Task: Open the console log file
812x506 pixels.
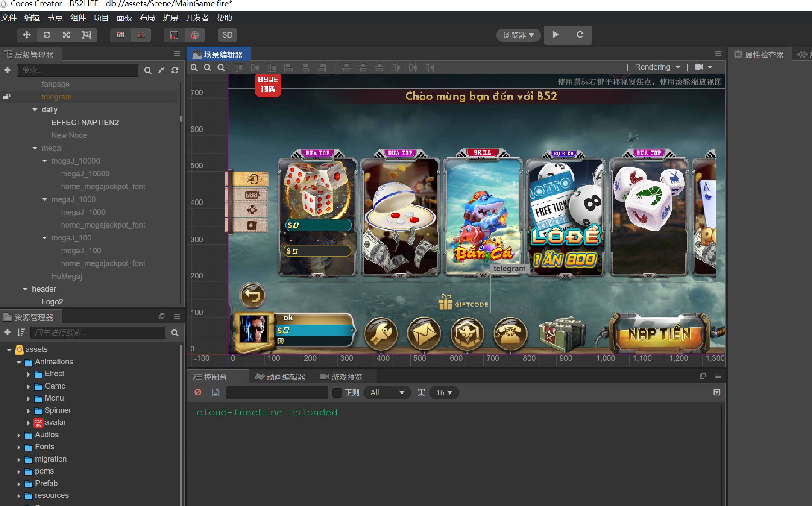Action: [216, 392]
